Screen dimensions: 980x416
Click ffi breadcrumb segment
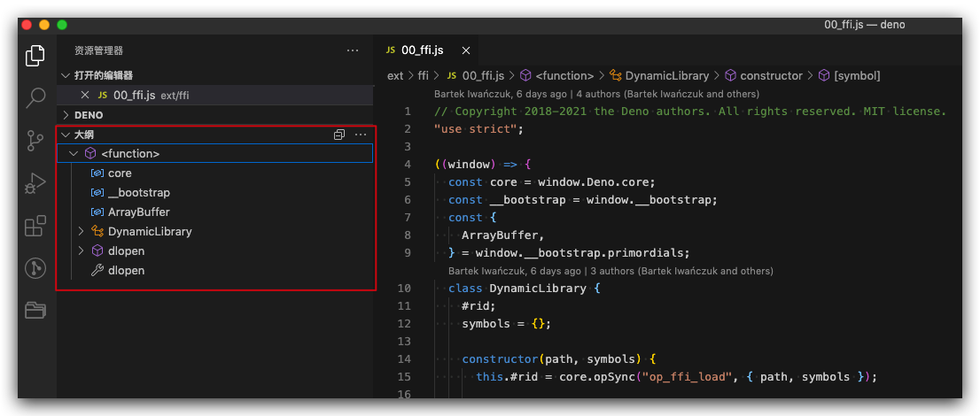tap(424, 75)
